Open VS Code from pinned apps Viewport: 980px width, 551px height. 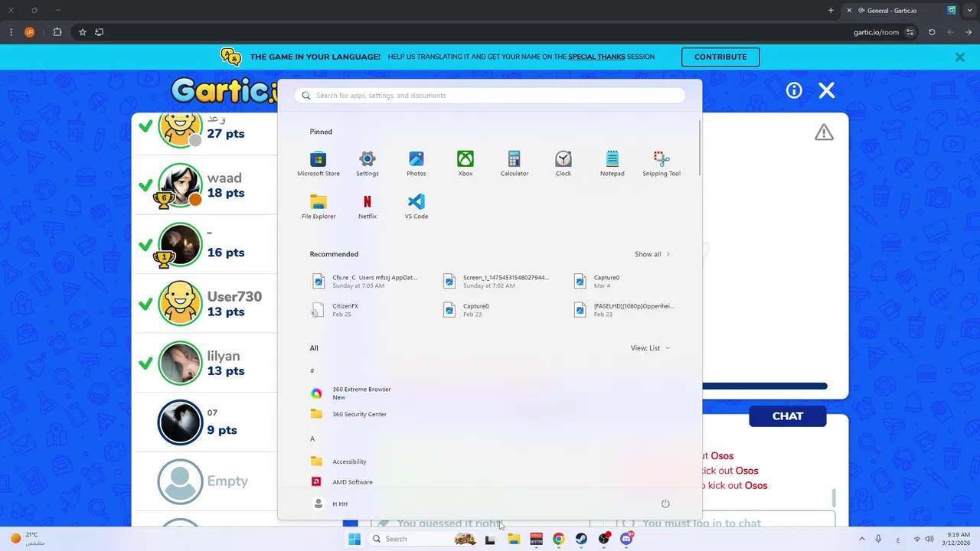pos(416,207)
